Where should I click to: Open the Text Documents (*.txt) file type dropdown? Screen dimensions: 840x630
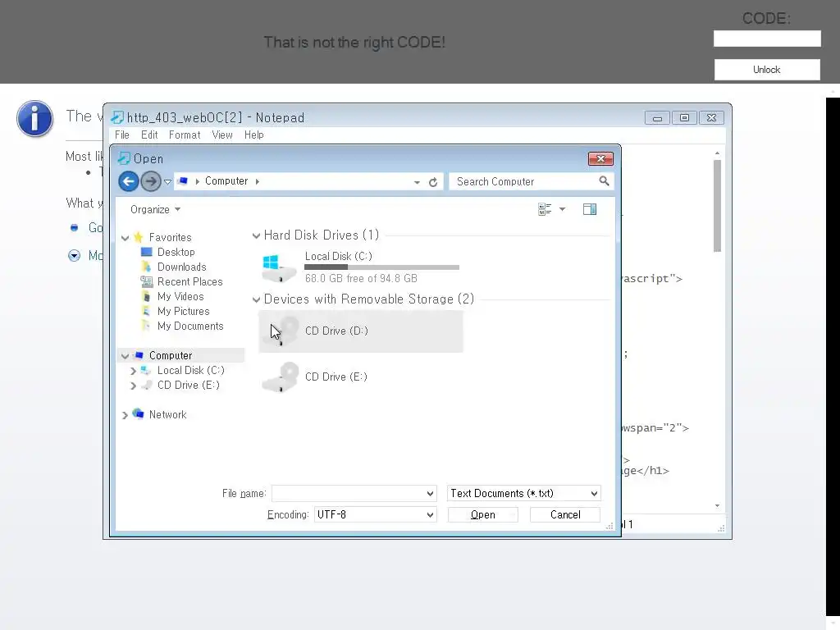pos(524,493)
